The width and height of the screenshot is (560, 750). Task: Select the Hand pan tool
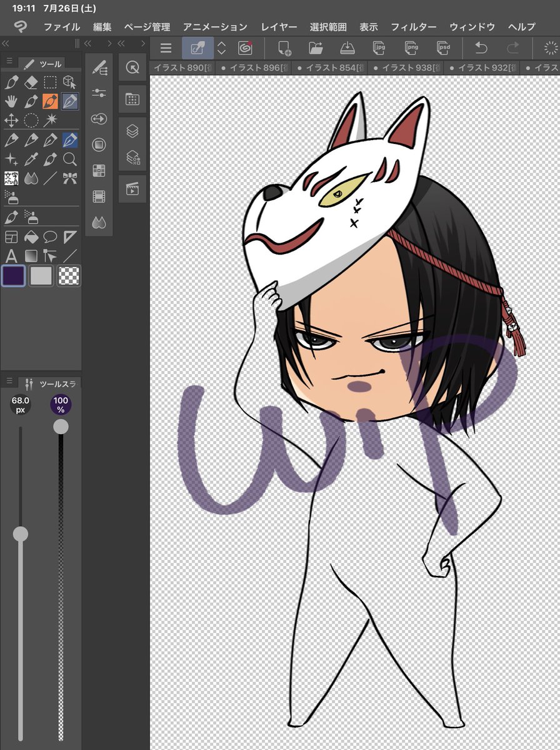click(11, 101)
